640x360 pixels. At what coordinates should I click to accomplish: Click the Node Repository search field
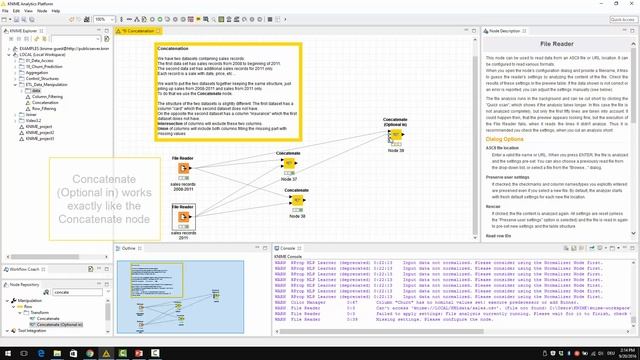[x=77, y=292]
